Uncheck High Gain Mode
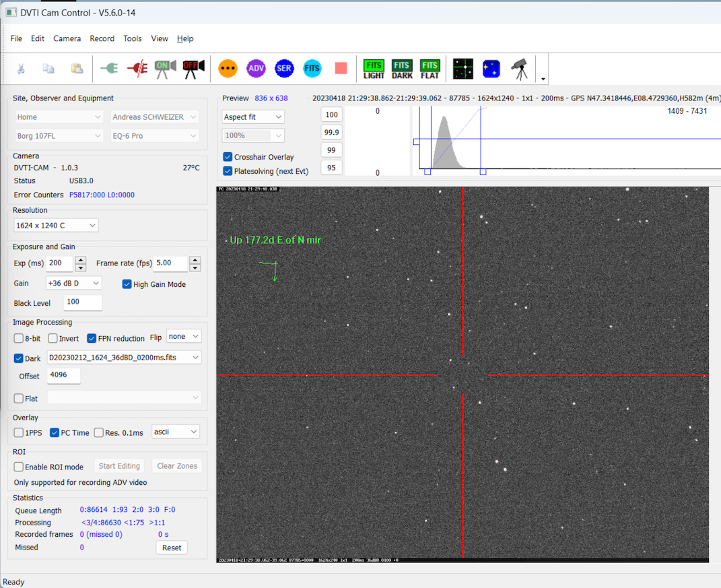This screenshot has width=721, height=588. 127,284
